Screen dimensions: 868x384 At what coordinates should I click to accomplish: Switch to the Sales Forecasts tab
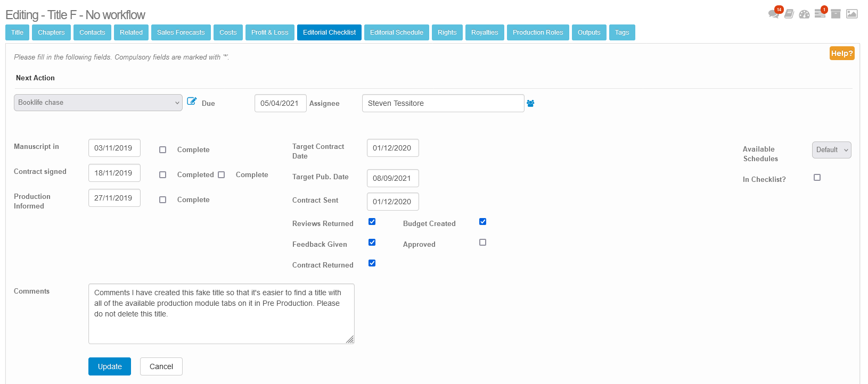pyautogui.click(x=181, y=32)
